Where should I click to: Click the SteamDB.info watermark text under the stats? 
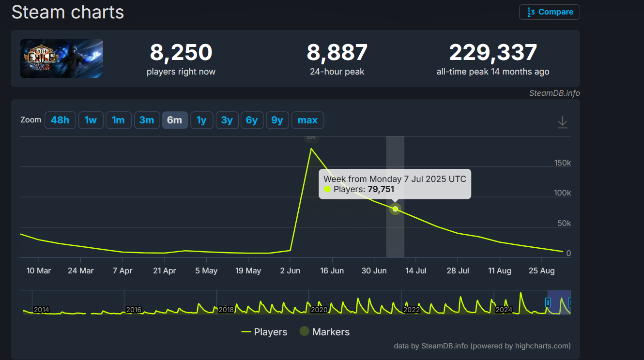(554, 93)
